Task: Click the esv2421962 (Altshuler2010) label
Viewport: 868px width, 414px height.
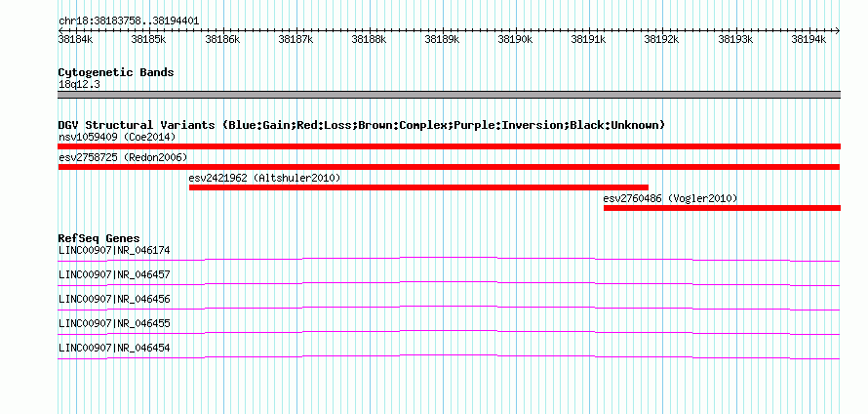Action: pyautogui.click(x=264, y=178)
